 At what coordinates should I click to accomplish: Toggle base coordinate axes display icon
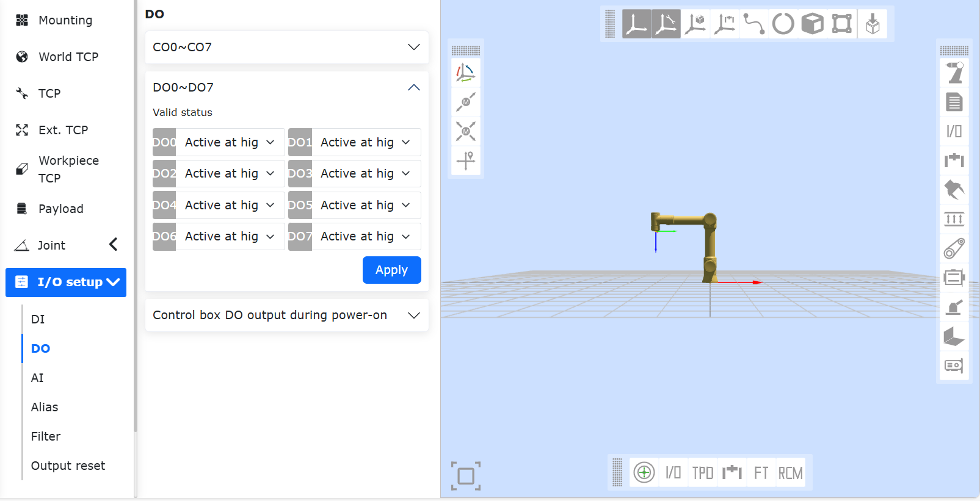[636, 24]
